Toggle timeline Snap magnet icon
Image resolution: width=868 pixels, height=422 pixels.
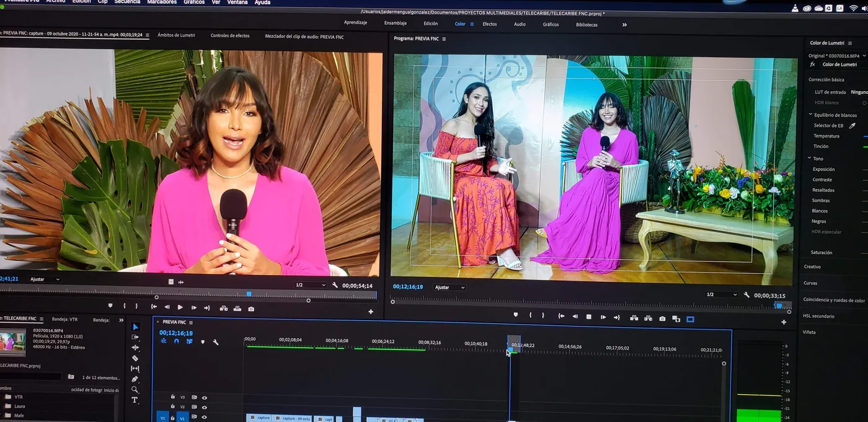[x=176, y=341]
